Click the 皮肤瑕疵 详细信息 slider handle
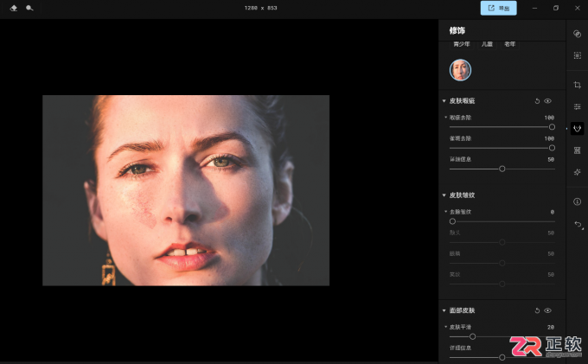 point(502,169)
